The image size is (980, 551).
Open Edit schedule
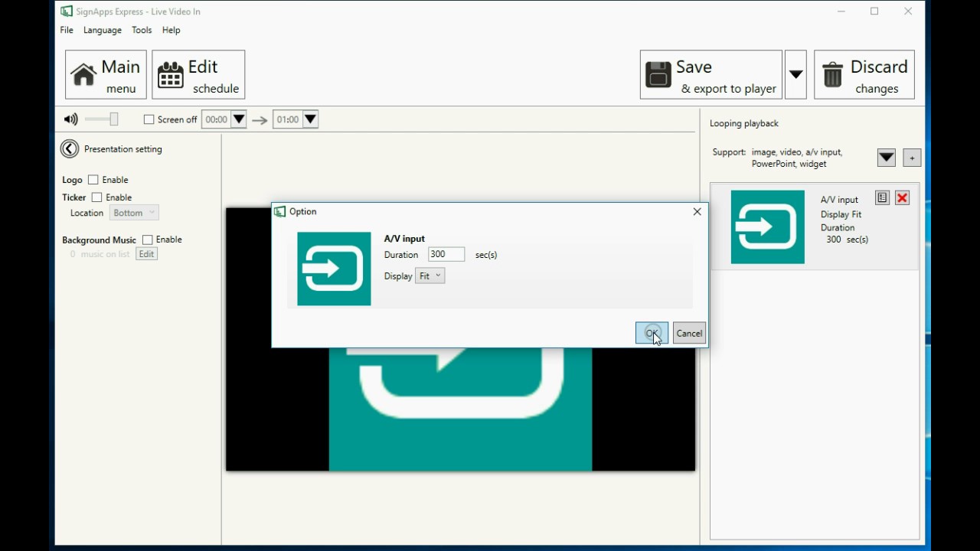click(x=198, y=75)
